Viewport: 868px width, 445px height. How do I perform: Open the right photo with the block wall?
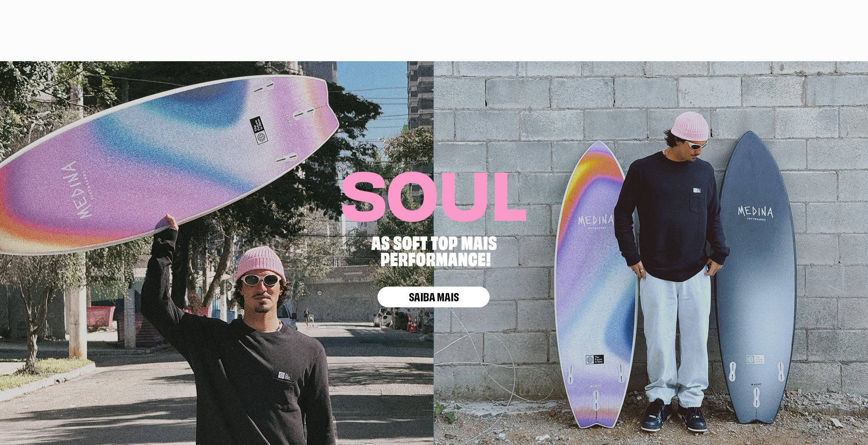pos(651,253)
